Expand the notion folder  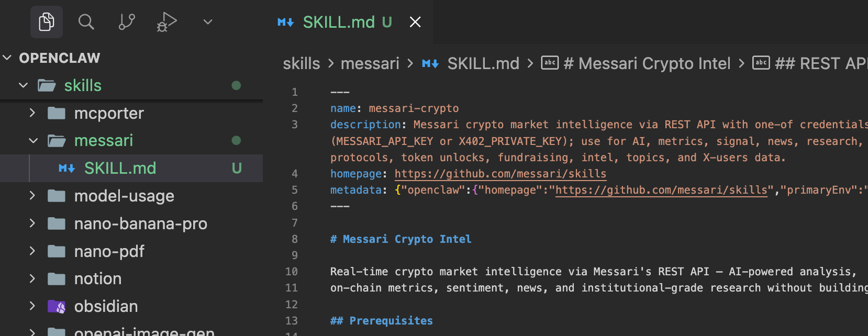[x=32, y=278]
